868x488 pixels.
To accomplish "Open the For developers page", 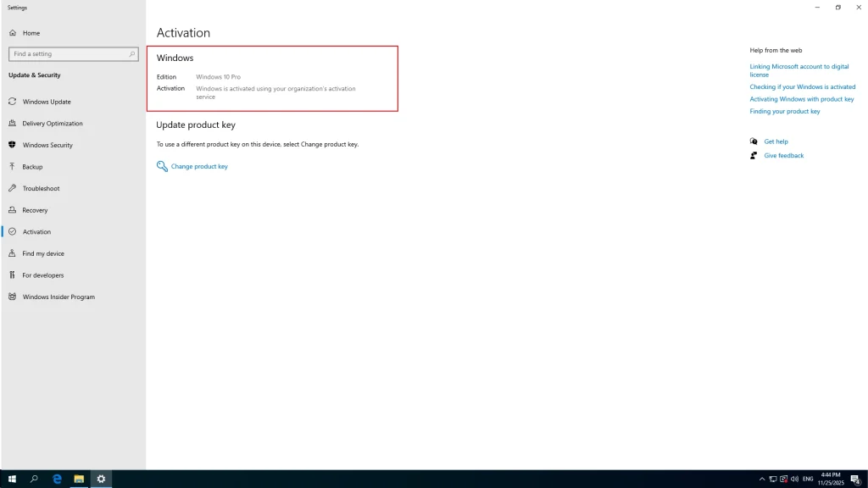I will click(44, 274).
